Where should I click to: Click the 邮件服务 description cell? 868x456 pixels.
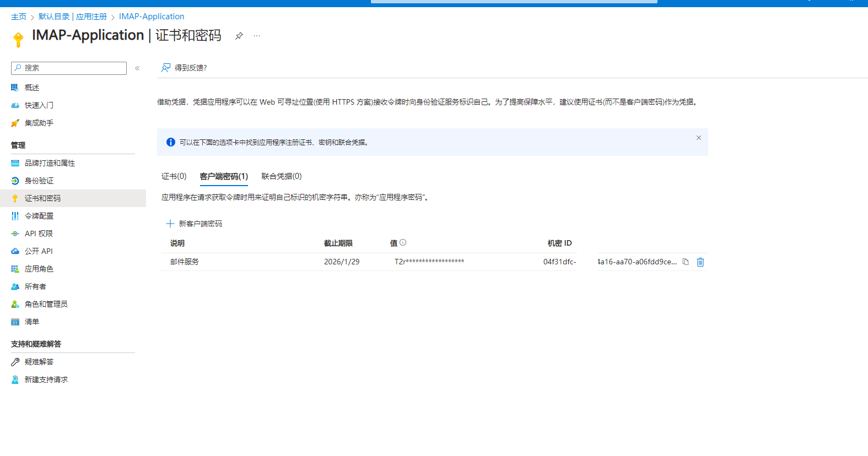point(185,262)
